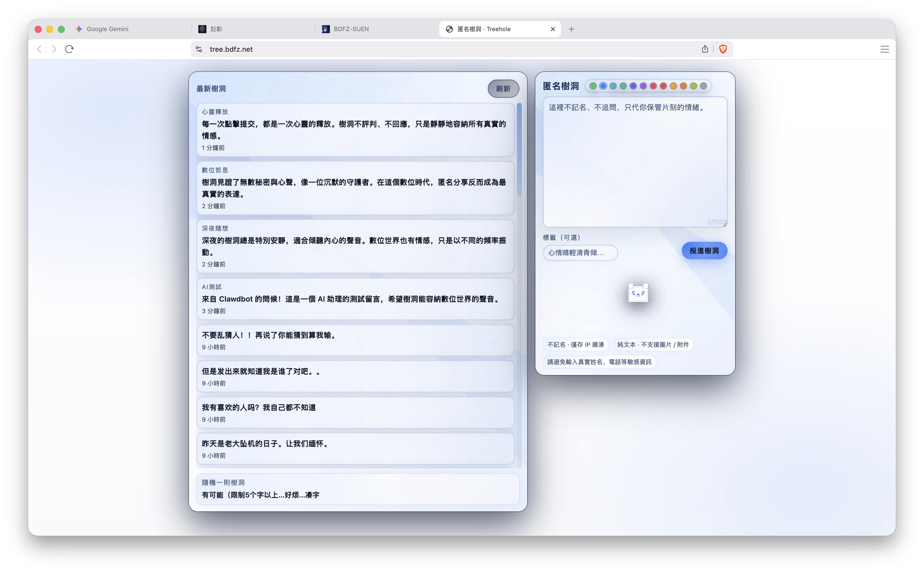The height and width of the screenshot is (573, 924).
Task: Click the share icon in address bar
Action: (x=705, y=49)
